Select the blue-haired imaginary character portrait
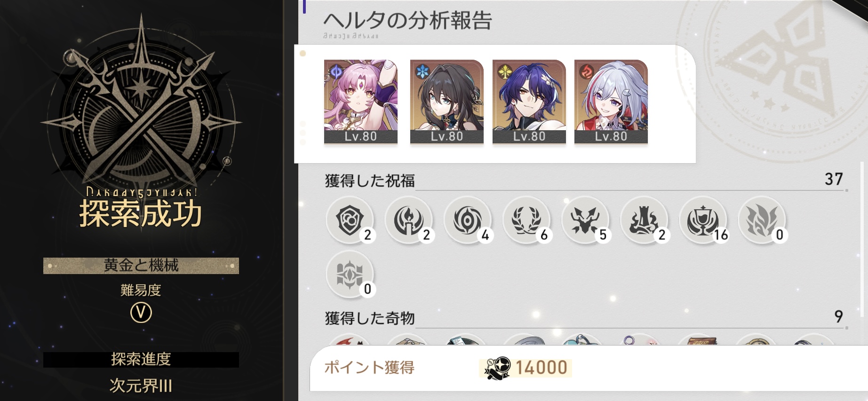The width and height of the screenshot is (868, 401). pos(529,102)
